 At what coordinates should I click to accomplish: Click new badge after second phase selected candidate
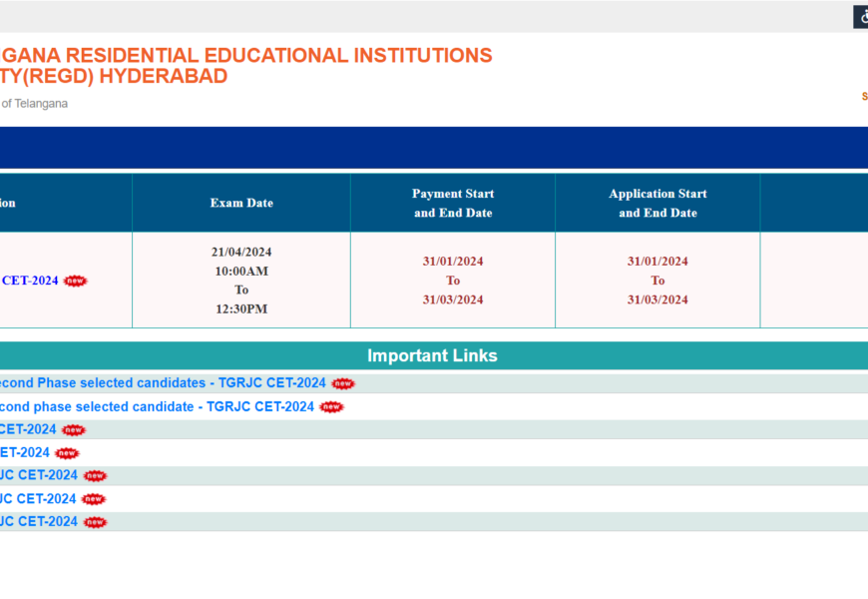[x=331, y=407]
